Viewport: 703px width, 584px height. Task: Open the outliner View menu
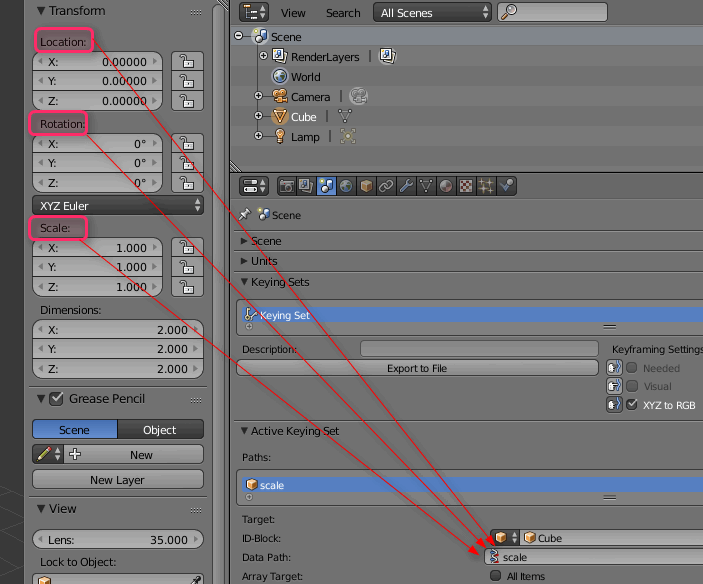pyautogui.click(x=293, y=13)
